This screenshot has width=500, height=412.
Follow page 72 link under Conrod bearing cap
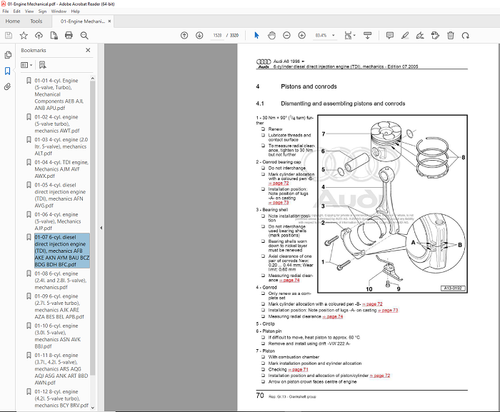(x=279, y=183)
